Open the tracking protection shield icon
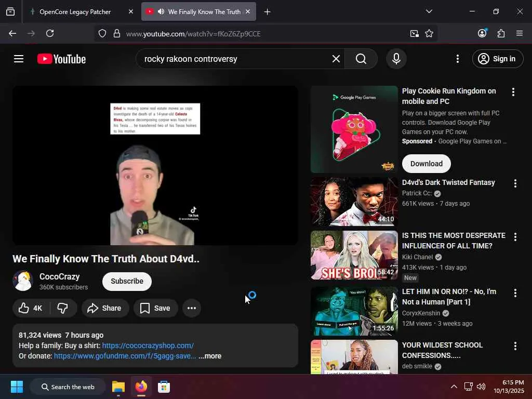532x399 pixels. [x=102, y=34]
